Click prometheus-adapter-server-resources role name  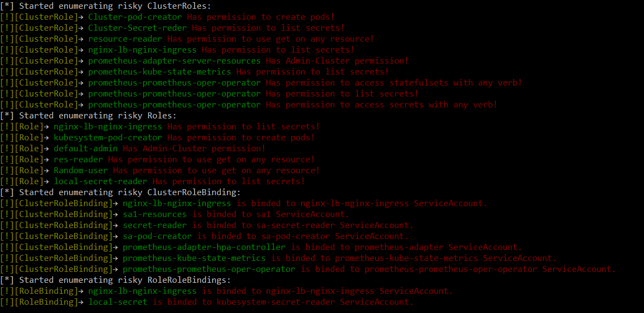click(174, 61)
